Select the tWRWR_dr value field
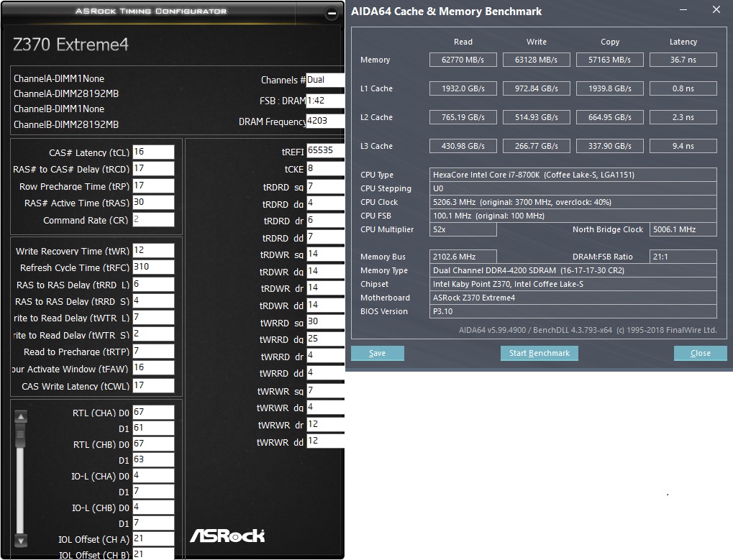Image resolution: width=733 pixels, height=560 pixels. coord(325,425)
